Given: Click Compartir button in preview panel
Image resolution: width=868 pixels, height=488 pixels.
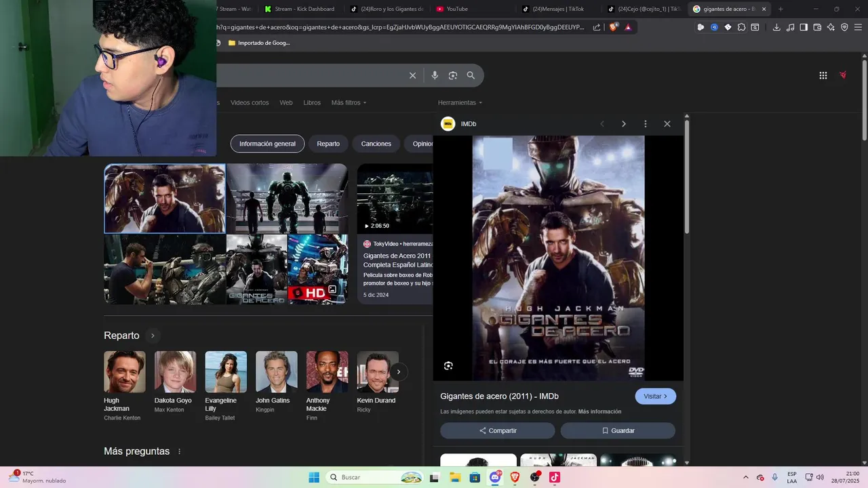Looking at the screenshot, I should pos(498,430).
